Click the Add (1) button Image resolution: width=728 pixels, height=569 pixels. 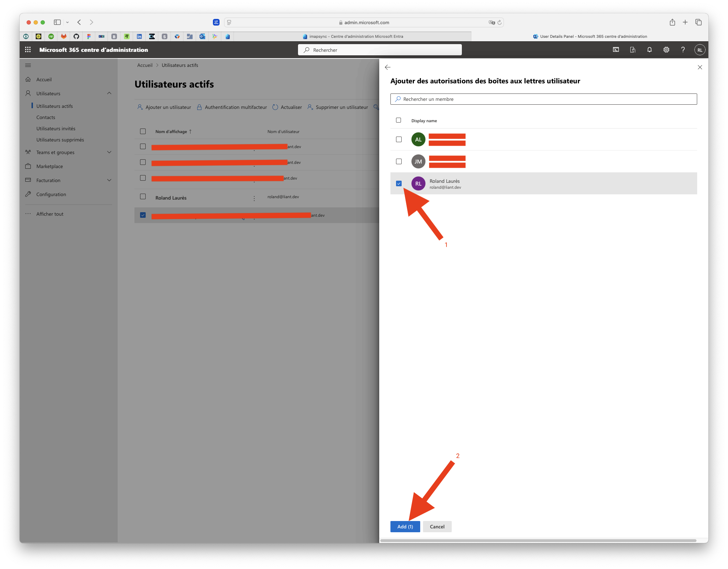(405, 527)
